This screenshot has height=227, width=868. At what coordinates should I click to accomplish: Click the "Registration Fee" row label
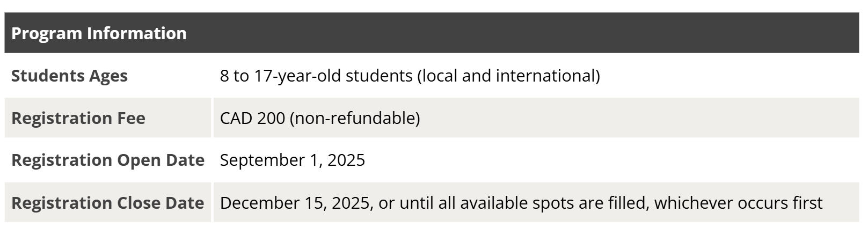pyautogui.click(x=78, y=118)
